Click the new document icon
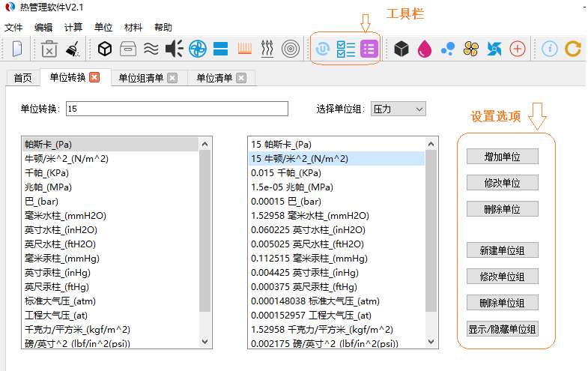 tap(17, 49)
